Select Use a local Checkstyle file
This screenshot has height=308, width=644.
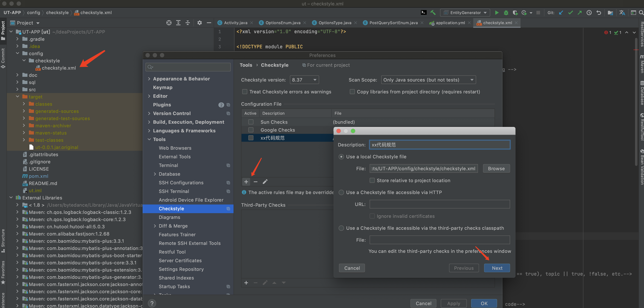pos(341,157)
